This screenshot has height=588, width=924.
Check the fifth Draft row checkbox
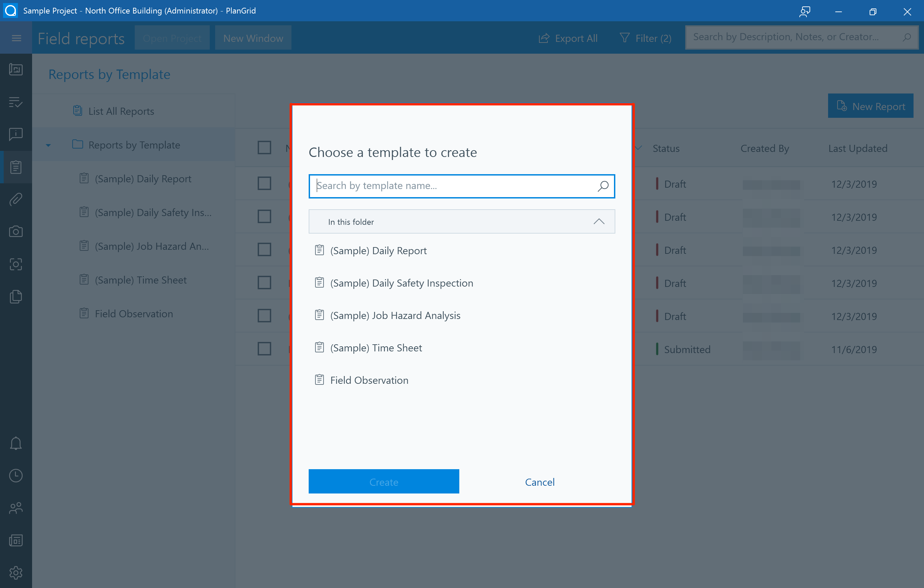pos(264,316)
